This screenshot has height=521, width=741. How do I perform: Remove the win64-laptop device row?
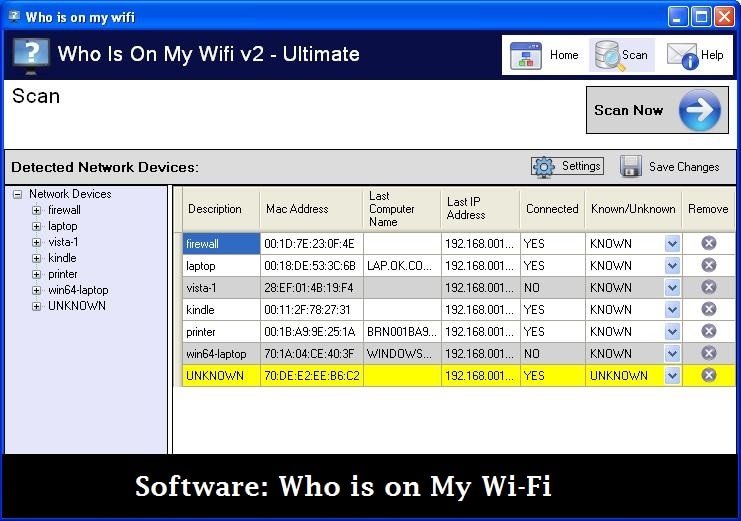point(708,353)
